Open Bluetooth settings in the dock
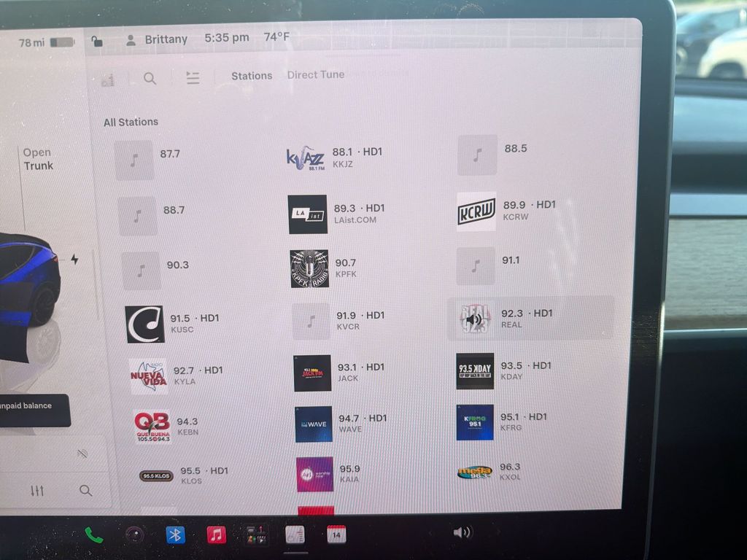 175,535
